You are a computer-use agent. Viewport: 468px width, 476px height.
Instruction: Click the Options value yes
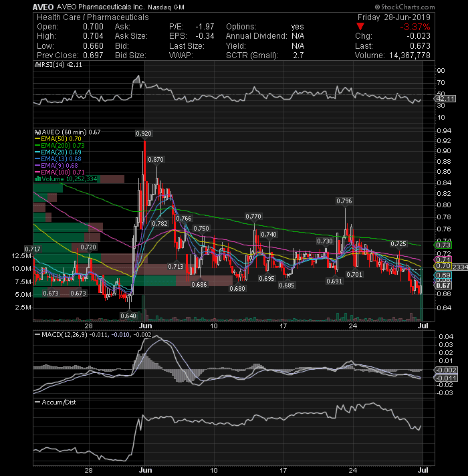tap(298, 27)
